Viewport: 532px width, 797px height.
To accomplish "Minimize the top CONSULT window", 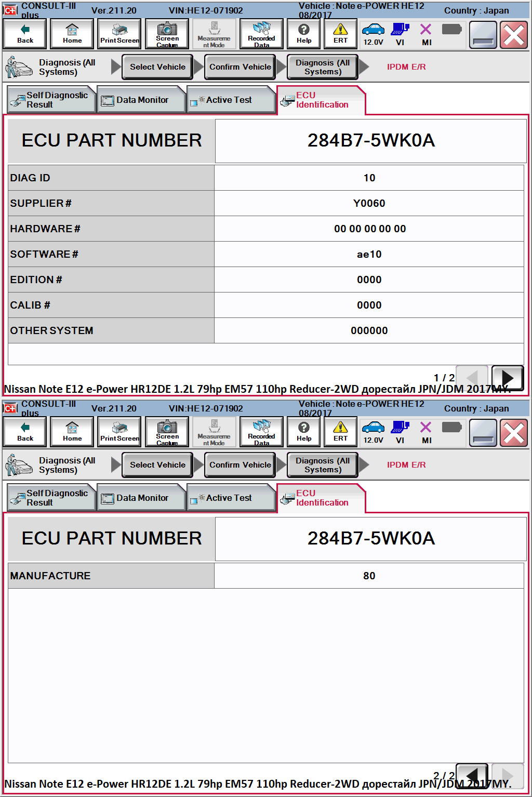I will point(483,34).
